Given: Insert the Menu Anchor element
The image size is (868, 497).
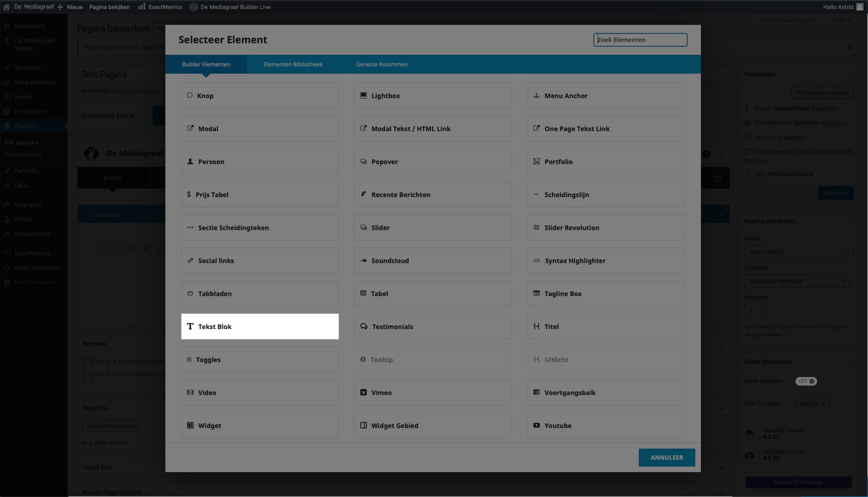Looking at the screenshot, I should [x=606, y=95].
